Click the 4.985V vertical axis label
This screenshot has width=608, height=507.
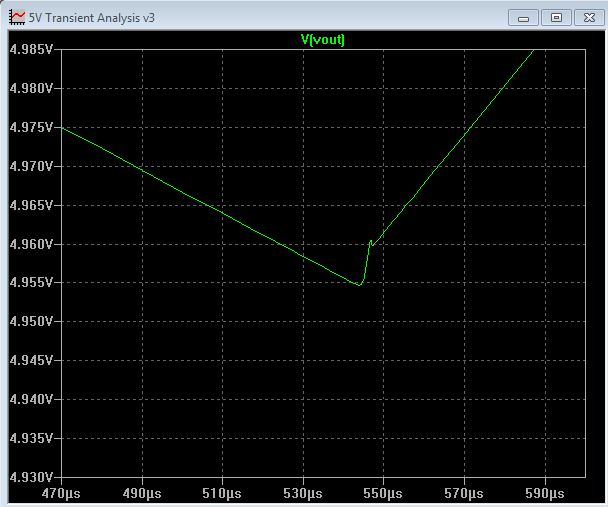coord(31,49)
